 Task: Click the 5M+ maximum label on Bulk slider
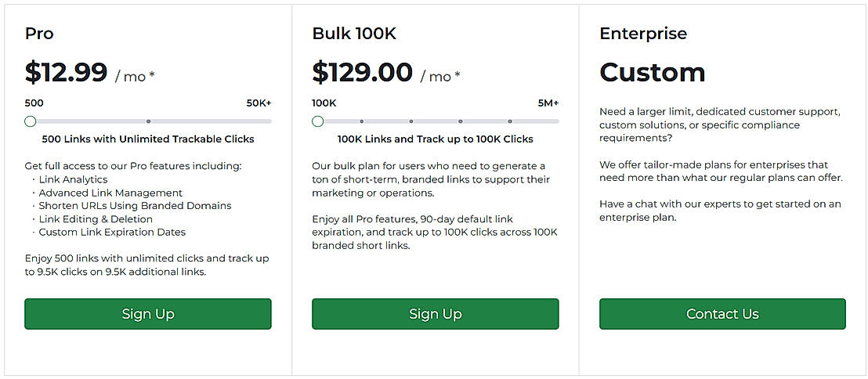[x=548, y=103]
